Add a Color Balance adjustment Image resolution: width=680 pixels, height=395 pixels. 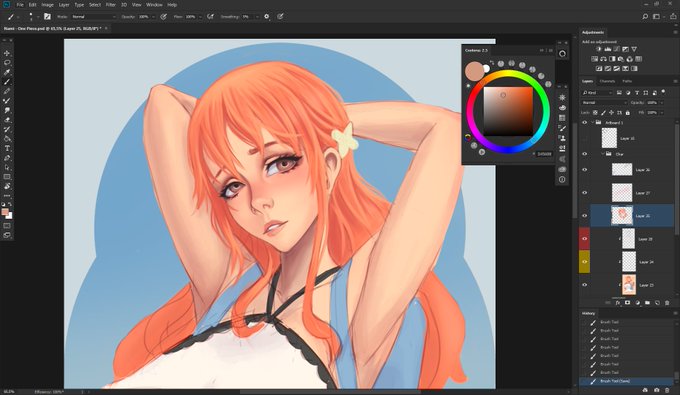[603, 59]
